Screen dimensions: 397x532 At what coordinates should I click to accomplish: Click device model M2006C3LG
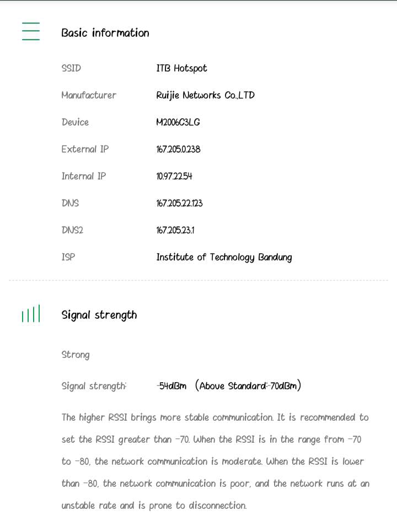pos(178,122)
